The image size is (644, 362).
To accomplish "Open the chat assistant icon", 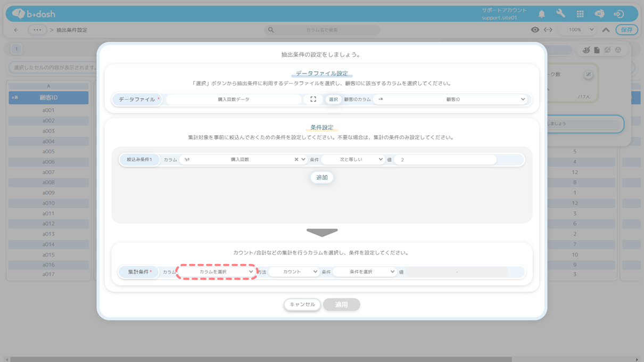I will click(x=599, y=14).
